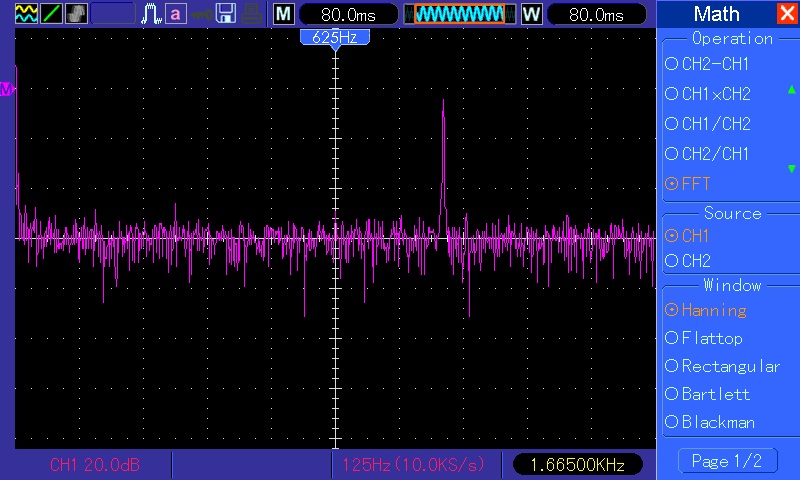Screen dimensions: 800x480
Task: Choose CH1 as the source
Action: pos(687,236)
